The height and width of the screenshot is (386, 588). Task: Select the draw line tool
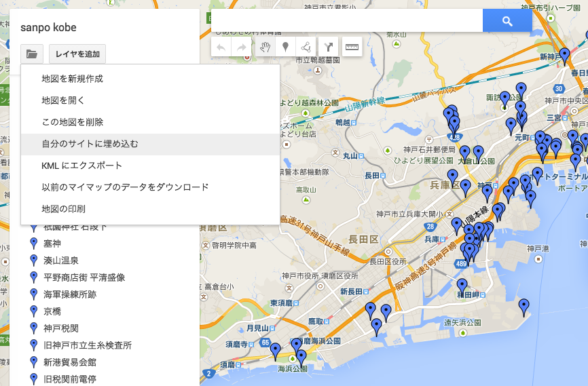click(306, 47)
